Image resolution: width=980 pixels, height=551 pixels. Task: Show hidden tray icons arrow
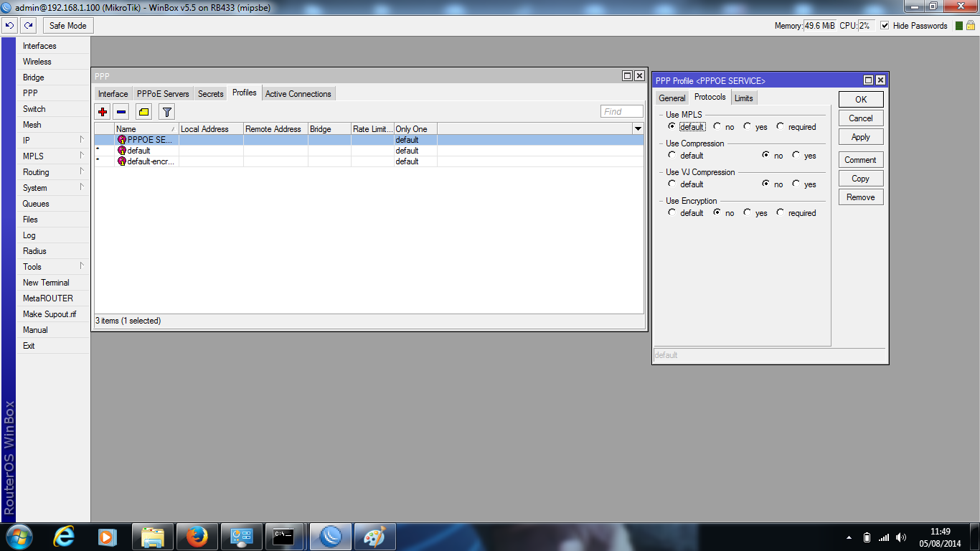click(849, 537)
